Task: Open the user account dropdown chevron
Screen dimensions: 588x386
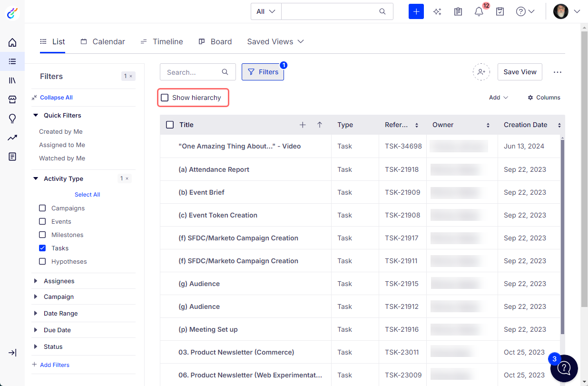Action: tap(577, 11)
